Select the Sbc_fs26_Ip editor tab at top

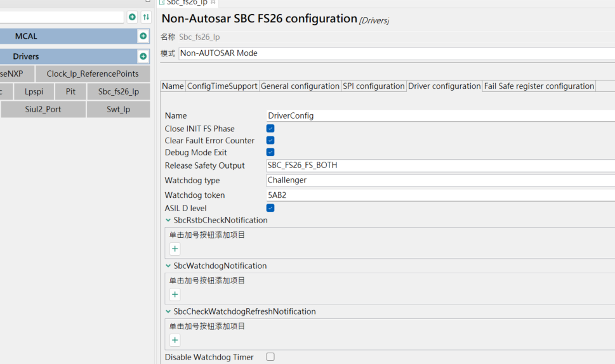pos(187,3)
